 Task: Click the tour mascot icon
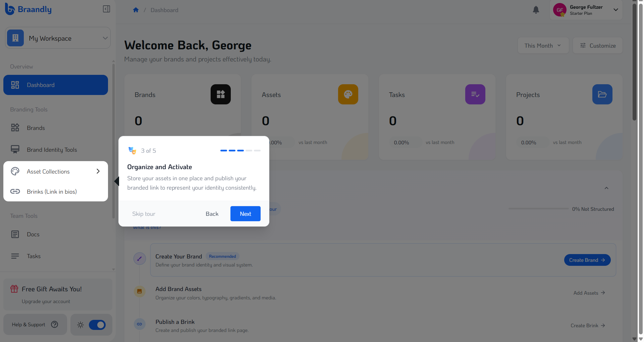click(132, 150)
